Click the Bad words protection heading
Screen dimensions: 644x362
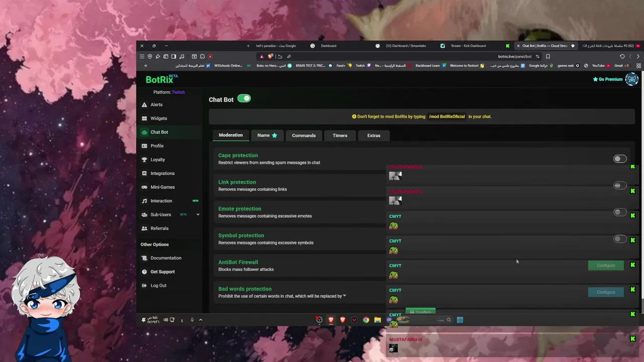(x=245, y=289)
